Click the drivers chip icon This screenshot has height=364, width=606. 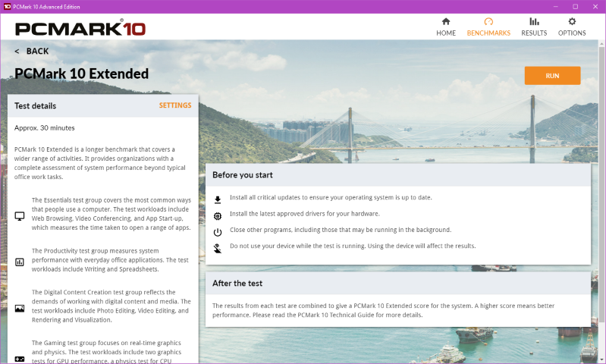[x=218, y=216]
